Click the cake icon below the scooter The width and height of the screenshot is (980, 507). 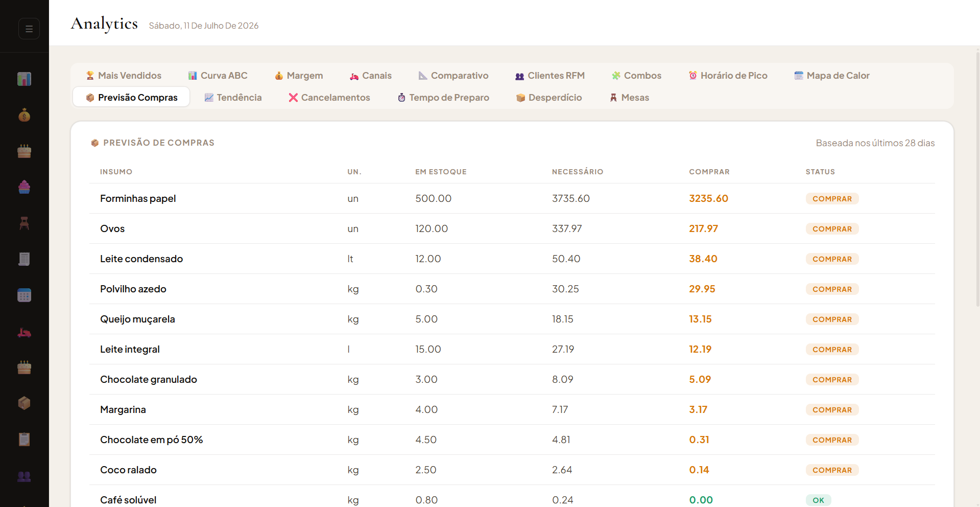point(24,367)
